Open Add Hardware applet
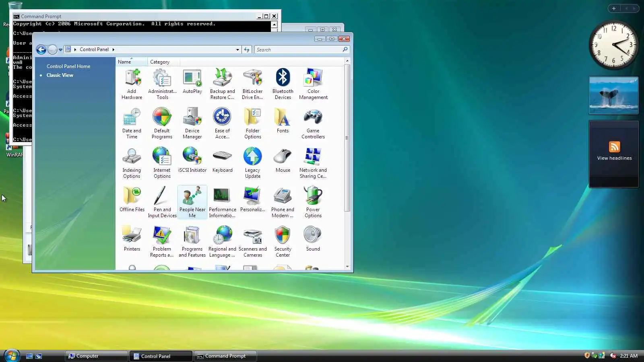This screenshot has width=644, height=362. point(132,84)
